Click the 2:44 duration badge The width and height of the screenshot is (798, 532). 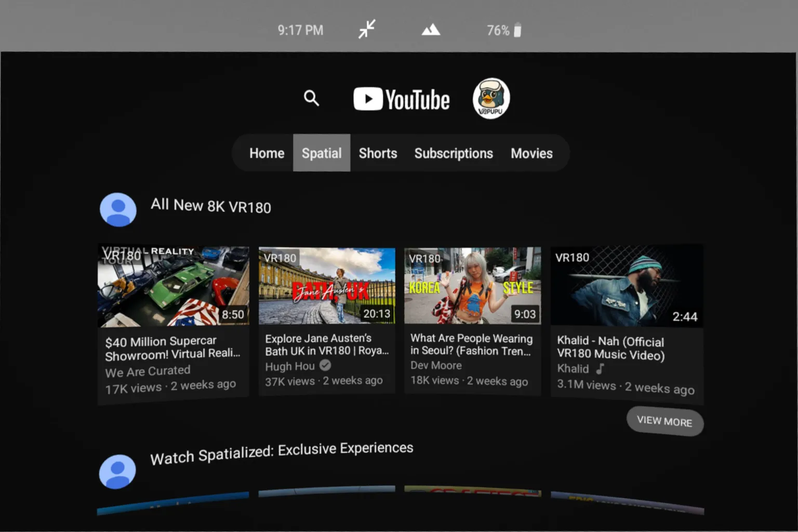pyautogui.click(x=685, y=316)
